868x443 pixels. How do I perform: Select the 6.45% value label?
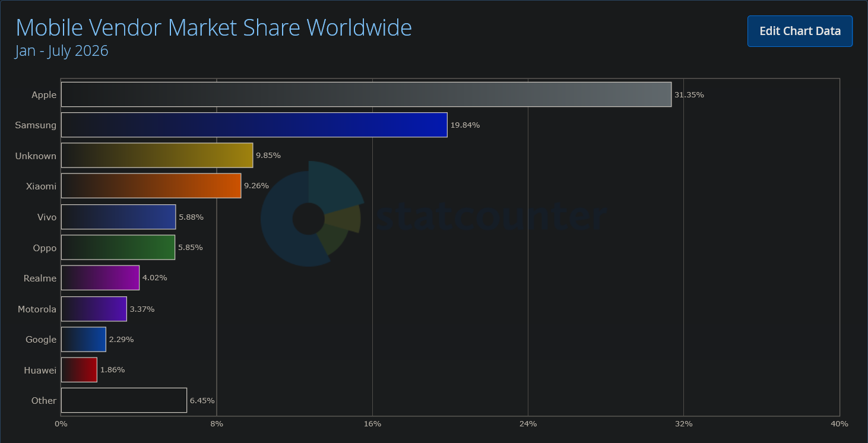coord(202,401)
